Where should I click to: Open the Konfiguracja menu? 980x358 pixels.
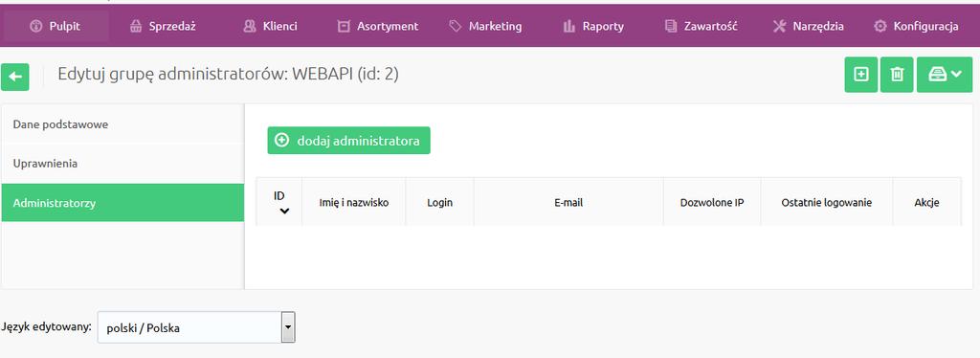tap(916, 26)
